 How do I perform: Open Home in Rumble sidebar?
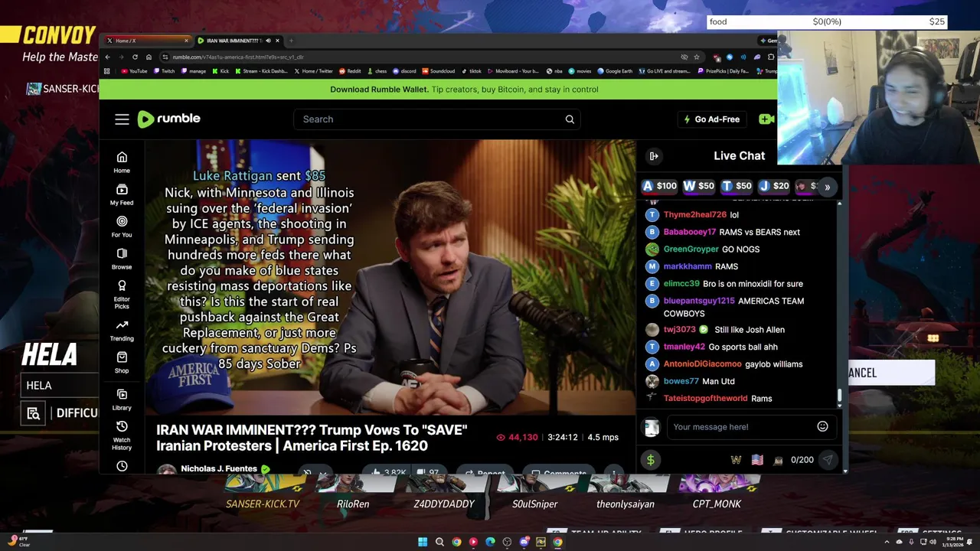point(122,162)
